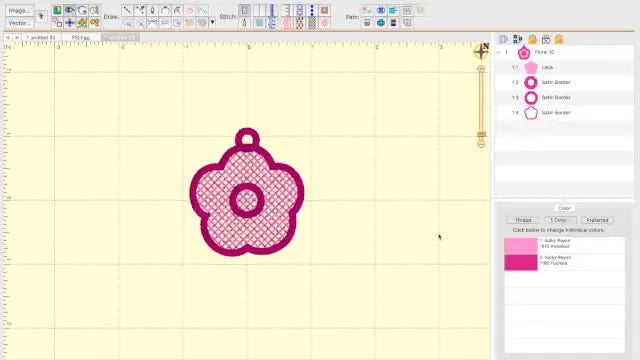Click the Thread button

[523, 220]
